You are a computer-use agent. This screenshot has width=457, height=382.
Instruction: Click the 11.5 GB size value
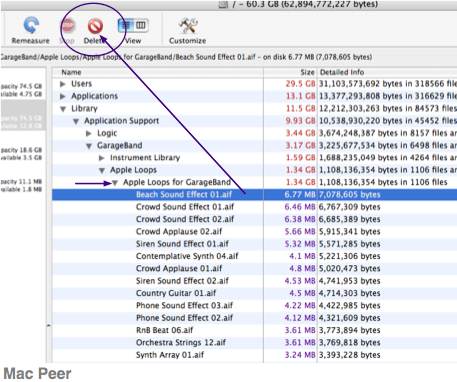pyautogui.click(x=300, y=108)
